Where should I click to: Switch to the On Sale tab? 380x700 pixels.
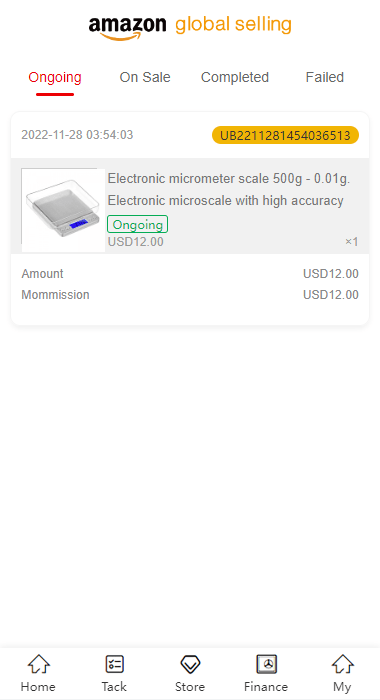145,77
